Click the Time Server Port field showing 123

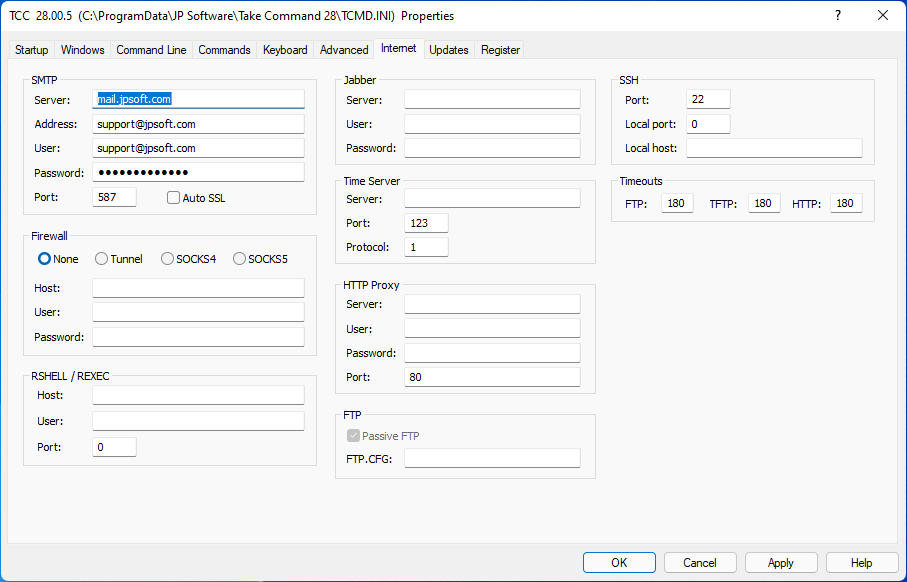[426, 223]
